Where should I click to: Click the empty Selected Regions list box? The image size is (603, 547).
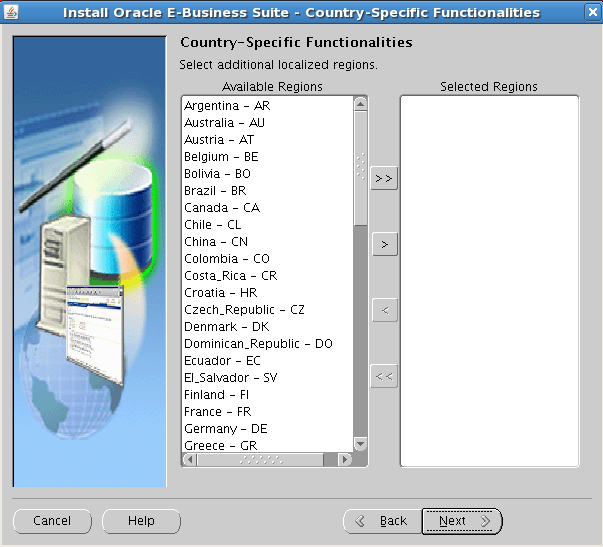click(489, 281)
